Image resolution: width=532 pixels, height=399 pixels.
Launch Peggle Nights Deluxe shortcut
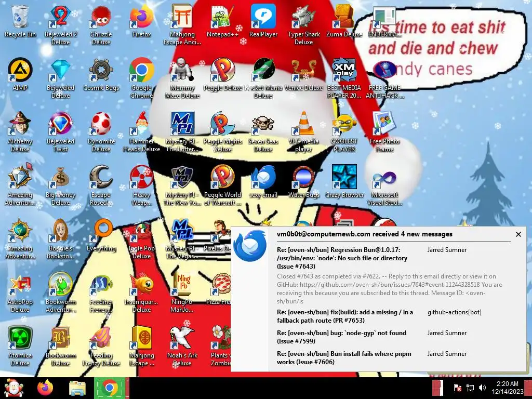222,131
